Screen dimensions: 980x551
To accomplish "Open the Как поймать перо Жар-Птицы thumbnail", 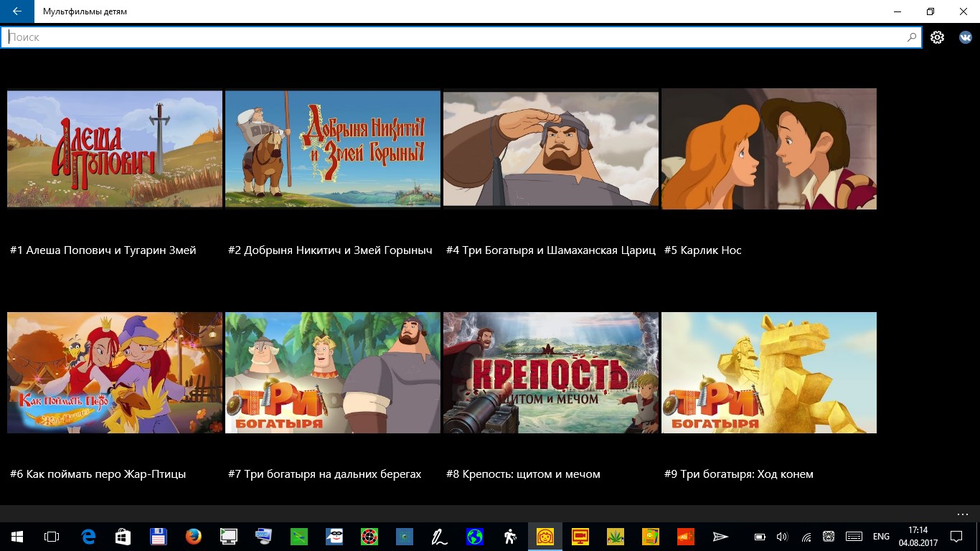I will click(x=115, y=372).
